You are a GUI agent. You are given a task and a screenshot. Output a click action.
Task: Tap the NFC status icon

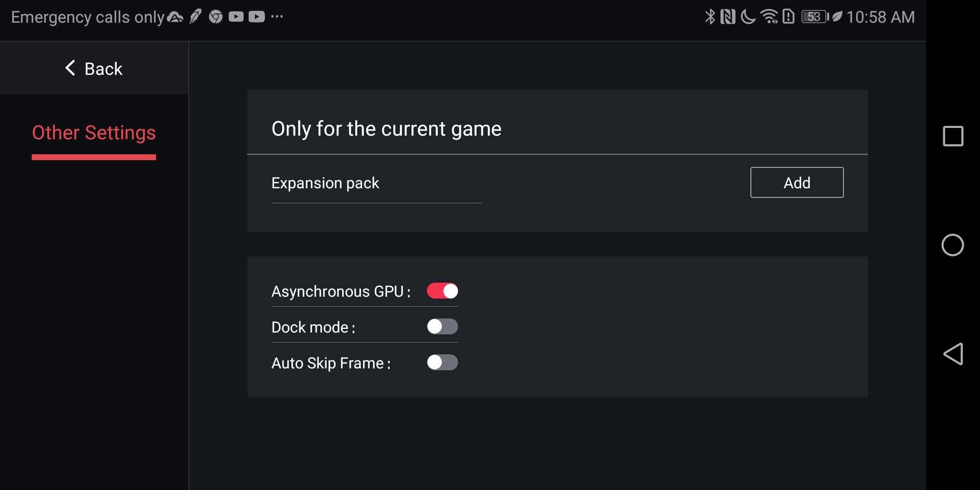pos(728,17)
